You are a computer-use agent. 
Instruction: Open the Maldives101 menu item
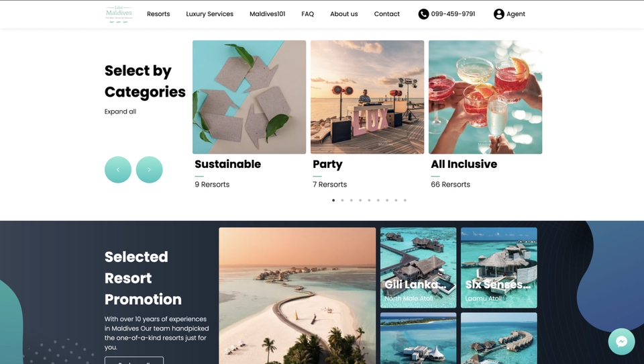[x=268, y=14]
